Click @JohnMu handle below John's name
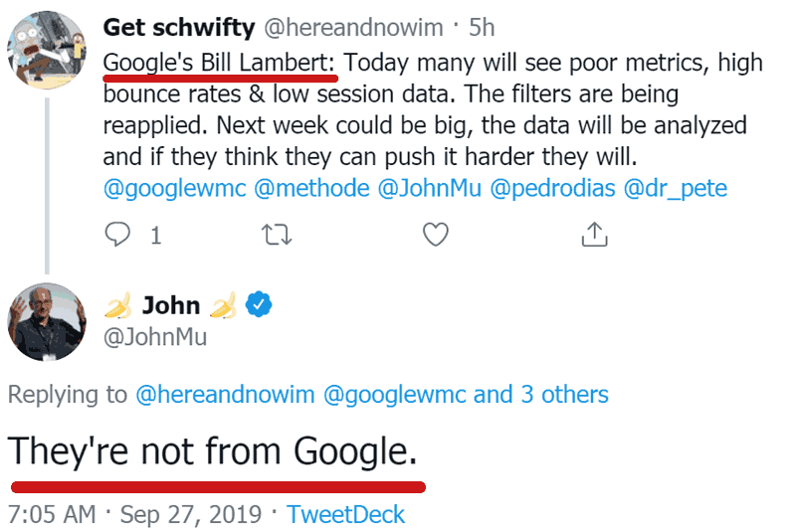This screenshot has width=796, height=532. 155,337
